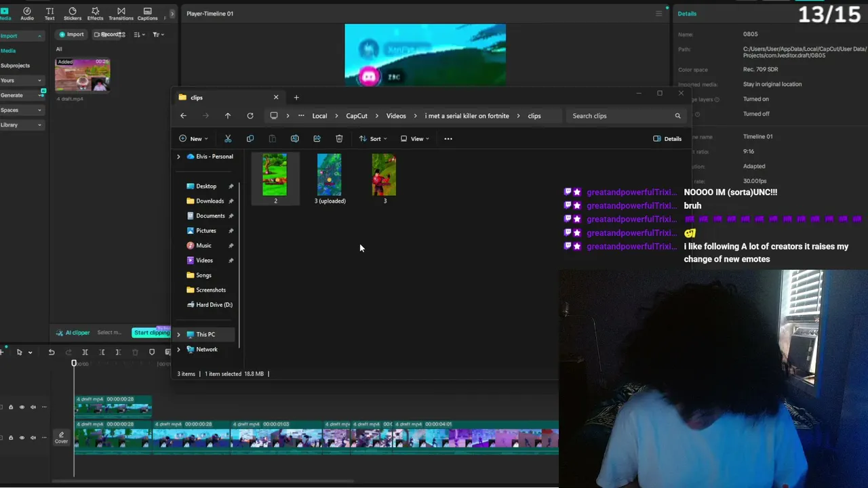Click the Cut scissors icon in File Explorer

tap(228, 139)
